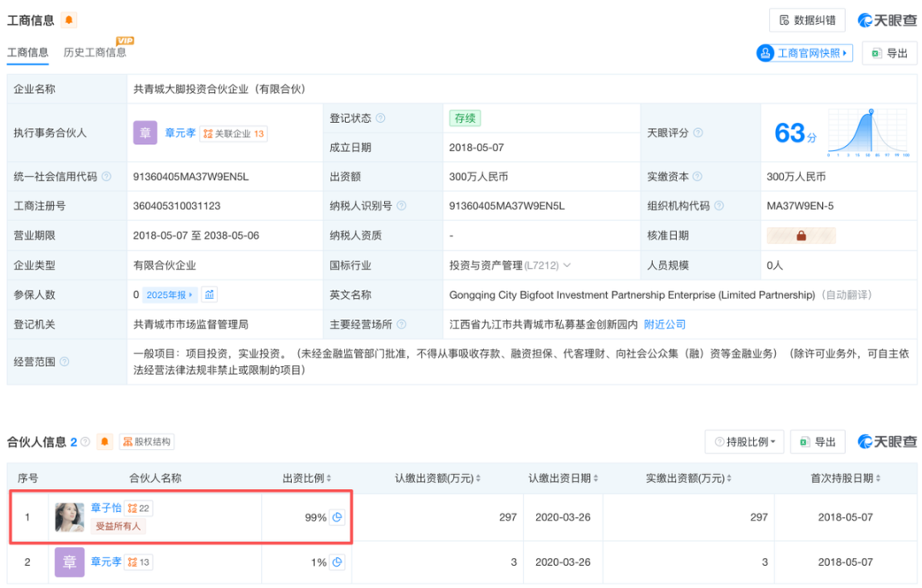Open the 13 related companies badge for 章元孝 in row 2

coord(138,562)
